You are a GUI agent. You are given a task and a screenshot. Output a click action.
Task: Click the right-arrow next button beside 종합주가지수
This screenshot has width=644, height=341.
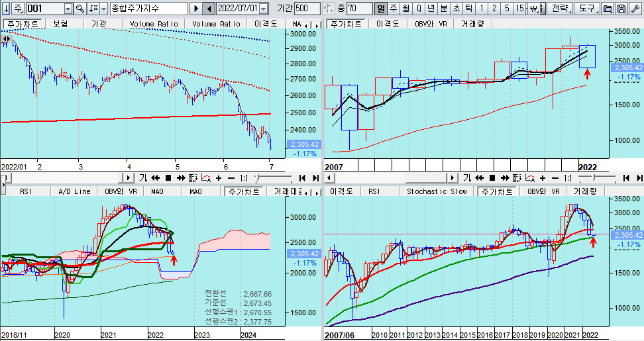(195, 9)
